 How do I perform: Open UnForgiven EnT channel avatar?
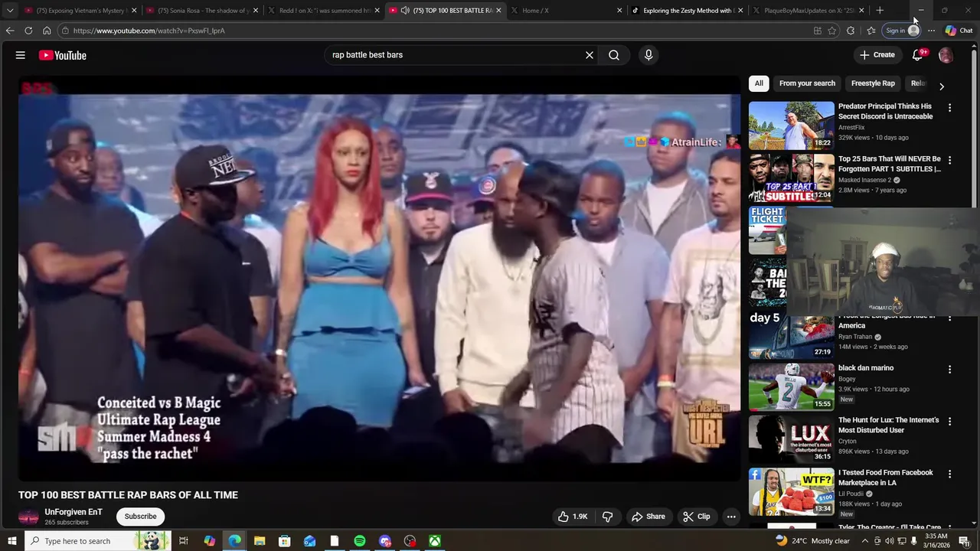(x=28, y=517)
